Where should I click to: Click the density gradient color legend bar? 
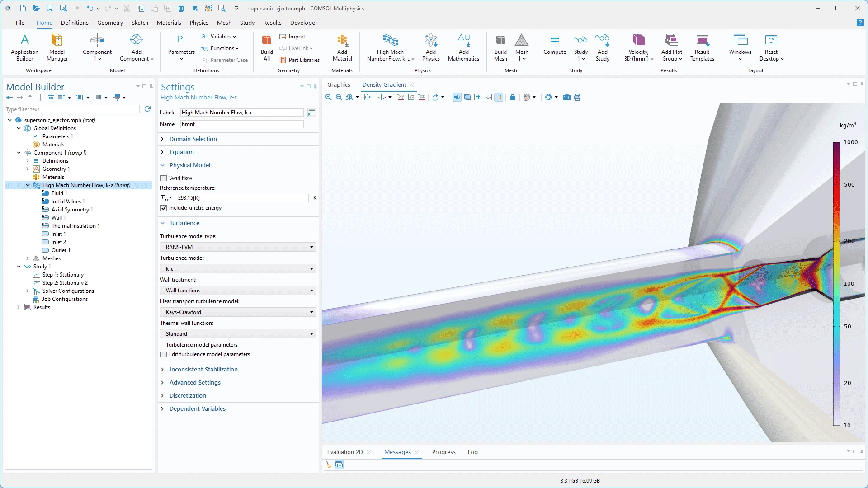click(837, 284)
